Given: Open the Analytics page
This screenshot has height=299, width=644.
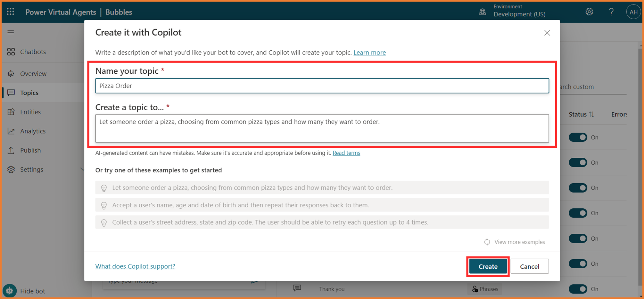Looking at the screenshot, I should [x=33, y=131].
